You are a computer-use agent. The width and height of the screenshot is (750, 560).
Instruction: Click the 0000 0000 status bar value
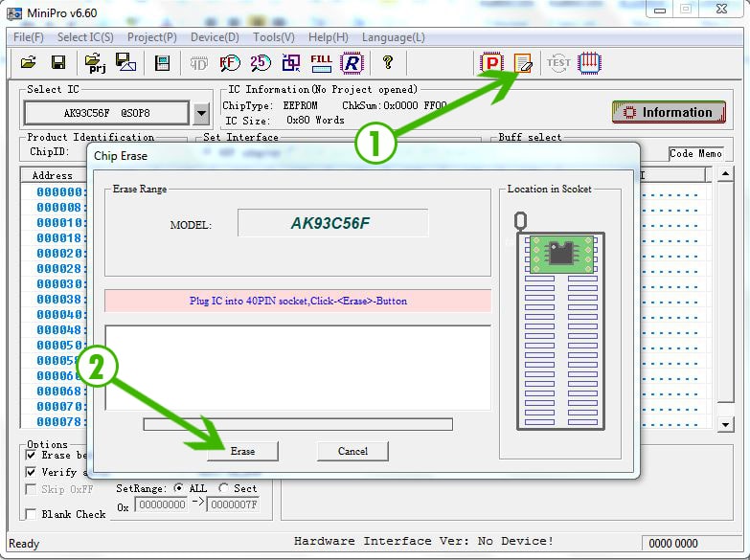pos(673,544)
